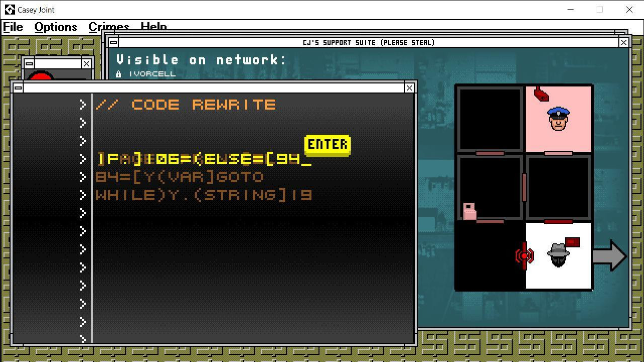Viewport: 644px width, 362px height.
Task: Click the pink computer terminal icon
Action: coord(469,211)
